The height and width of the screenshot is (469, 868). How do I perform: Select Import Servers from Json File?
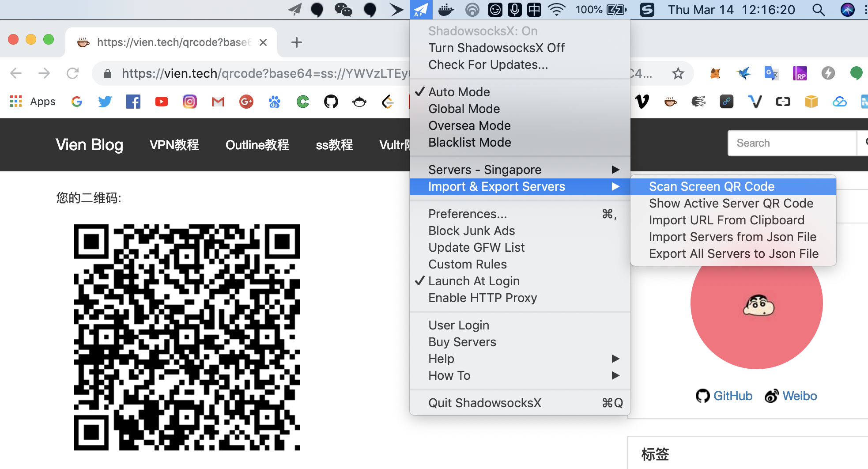pyautogui.click(x=733, y=237)
